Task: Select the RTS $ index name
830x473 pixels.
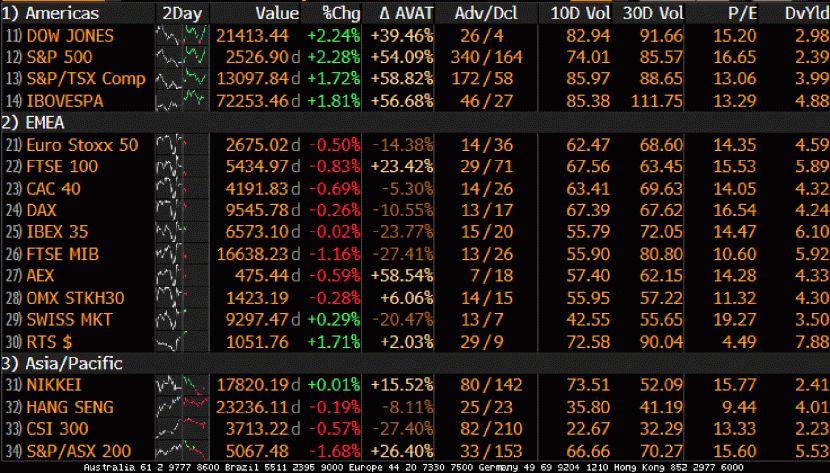Action: tap(49, 342)
